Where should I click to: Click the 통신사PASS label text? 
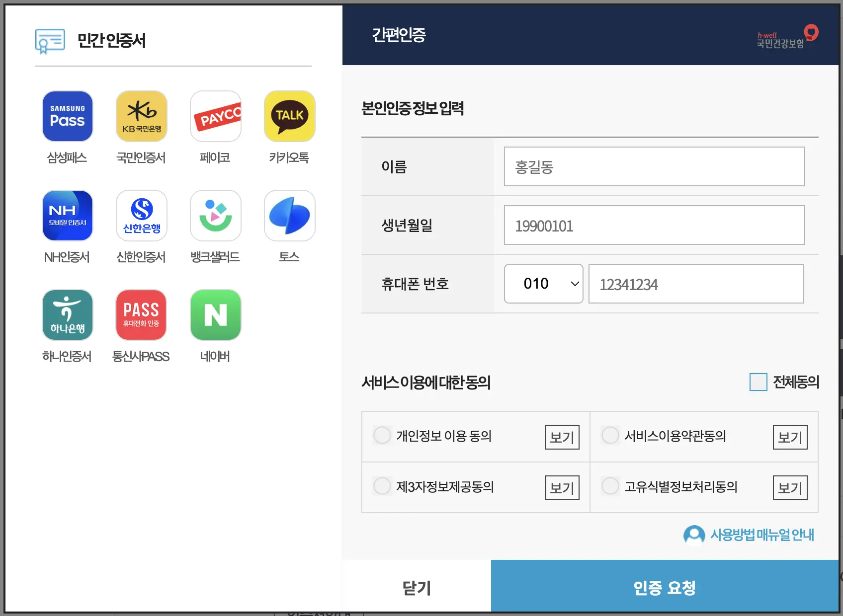pyautogui.click(x=141, y=357)
